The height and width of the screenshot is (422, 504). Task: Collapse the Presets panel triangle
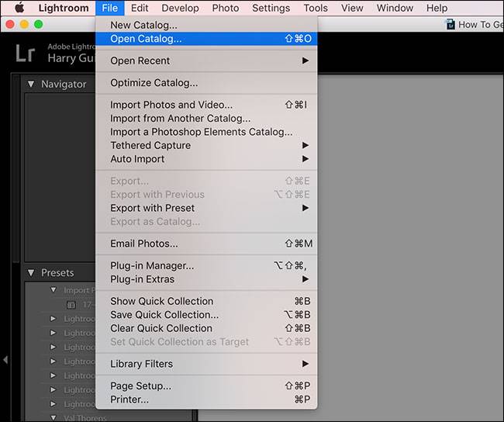coord(31,272)
